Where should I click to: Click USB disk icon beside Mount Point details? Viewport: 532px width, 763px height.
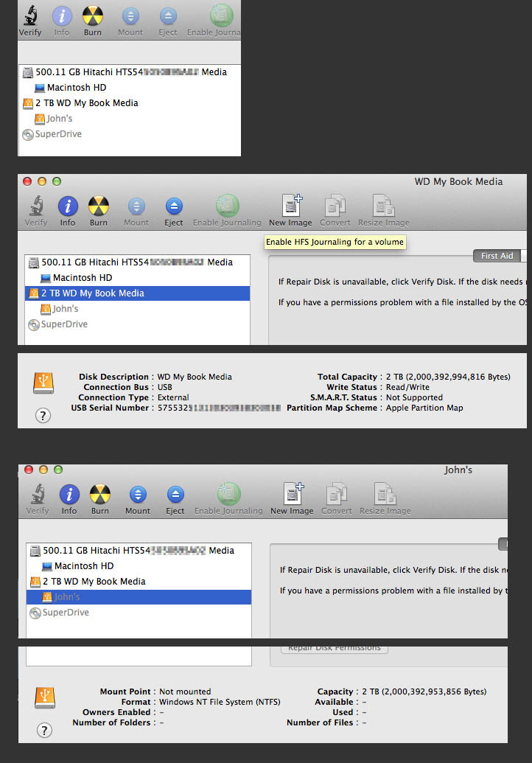(45, 698)
